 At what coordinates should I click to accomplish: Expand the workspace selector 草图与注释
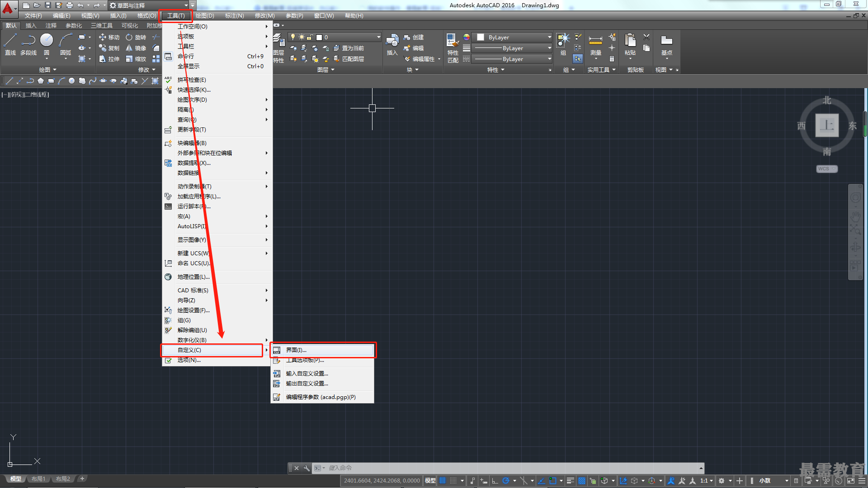coord(149,5)
